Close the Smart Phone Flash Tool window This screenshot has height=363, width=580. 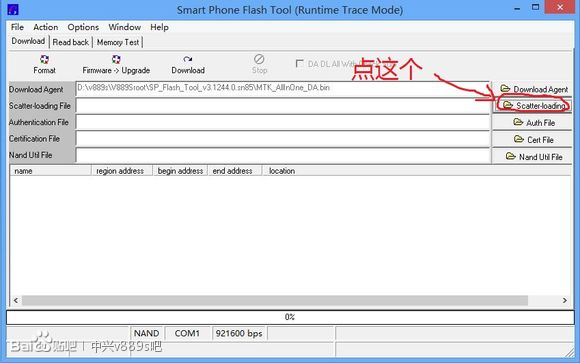[561, 7]
